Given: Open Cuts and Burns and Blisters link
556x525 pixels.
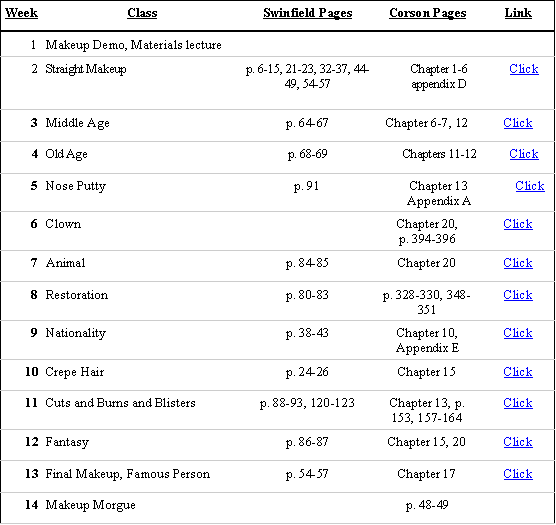Looking at the screenshot, I should point(518,403).
